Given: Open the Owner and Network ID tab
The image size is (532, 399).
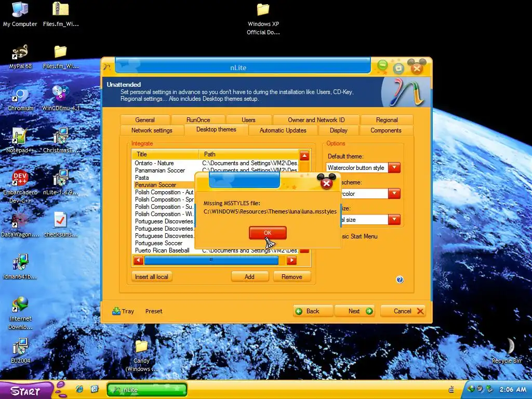Looking at the screenshot, I should click(316, 120).
